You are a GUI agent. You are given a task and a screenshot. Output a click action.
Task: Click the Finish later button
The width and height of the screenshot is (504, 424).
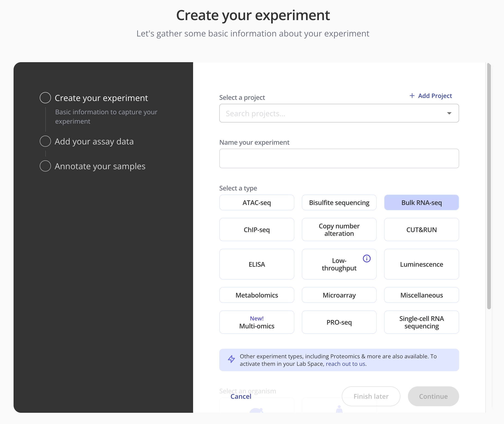pyautogui.click(x=371, y=396)
